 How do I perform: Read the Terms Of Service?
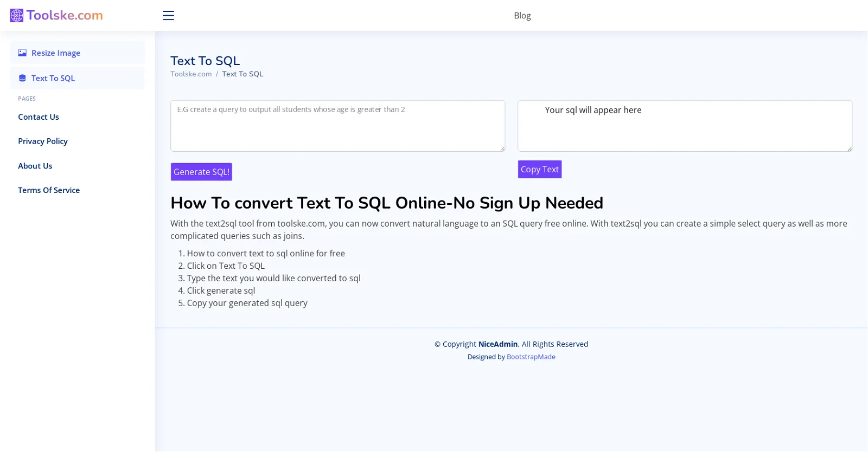tap(48, 190)
